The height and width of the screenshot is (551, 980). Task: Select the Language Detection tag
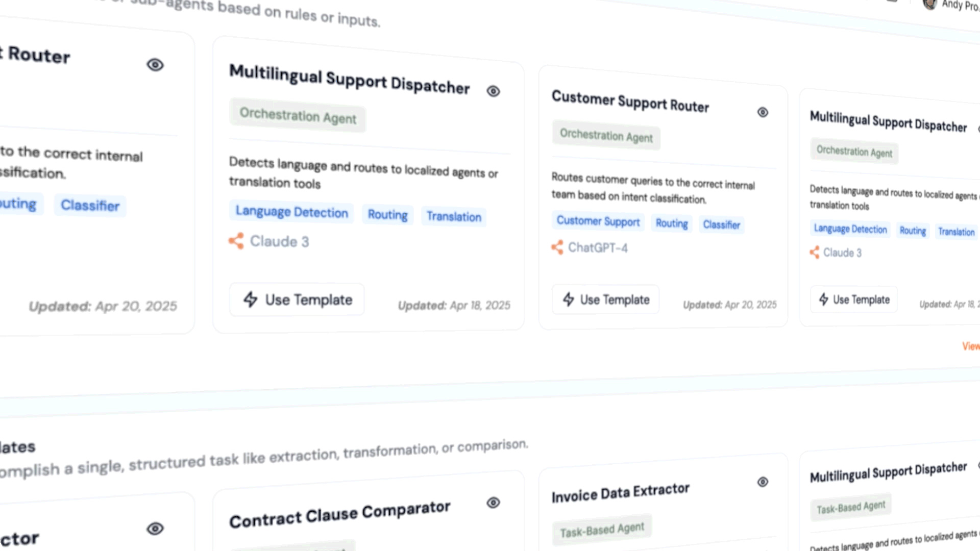[291, 212]
